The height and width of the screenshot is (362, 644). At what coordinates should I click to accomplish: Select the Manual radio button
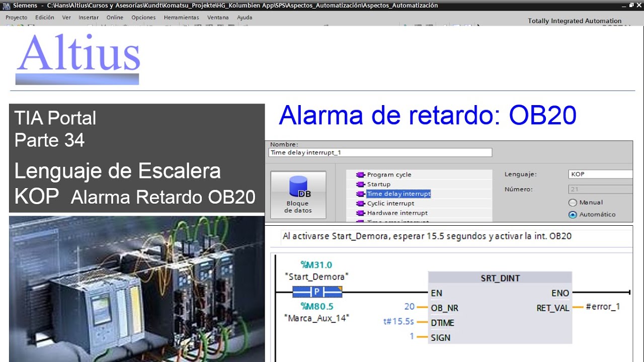tap(573, 203)
